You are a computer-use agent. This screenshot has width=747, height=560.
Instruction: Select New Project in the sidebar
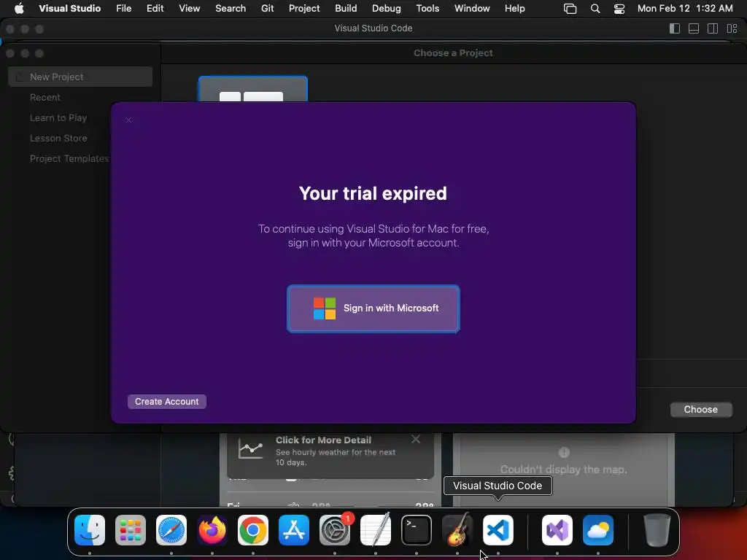pyautogui.click(x=80, y=77)
